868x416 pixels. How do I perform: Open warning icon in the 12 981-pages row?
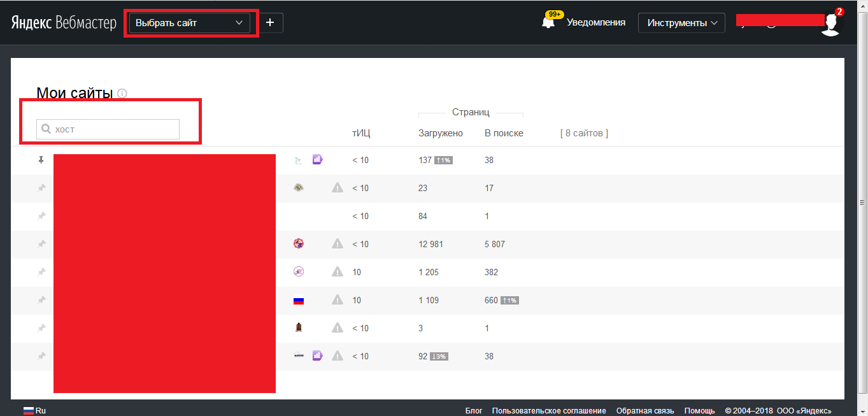338,243
